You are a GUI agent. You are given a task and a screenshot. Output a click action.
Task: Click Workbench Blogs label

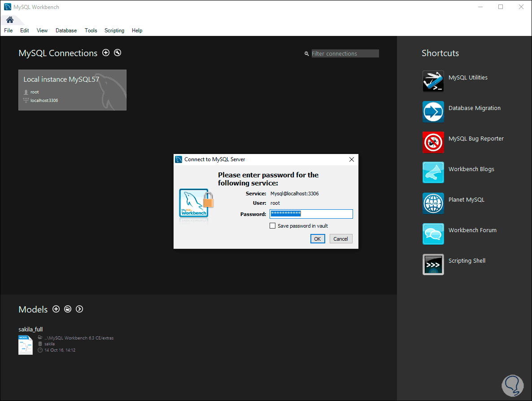(x=471, y=169)
